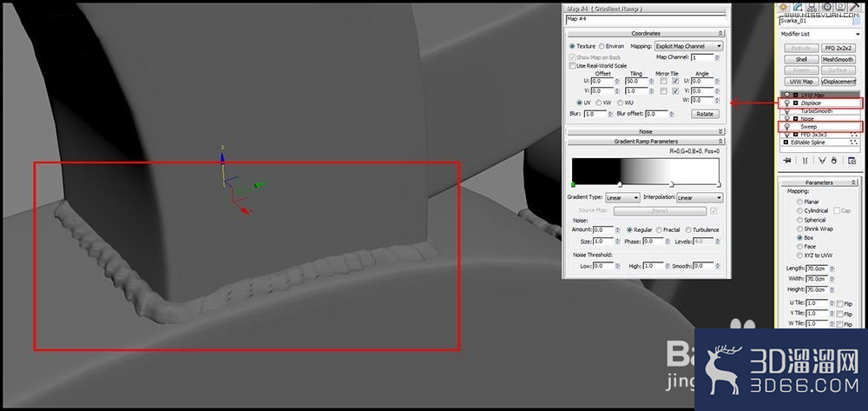Toggle lightbulb for FFD 3x3x3 modifier
Screen dimensions: 868x411
click(x=787, y=135)
